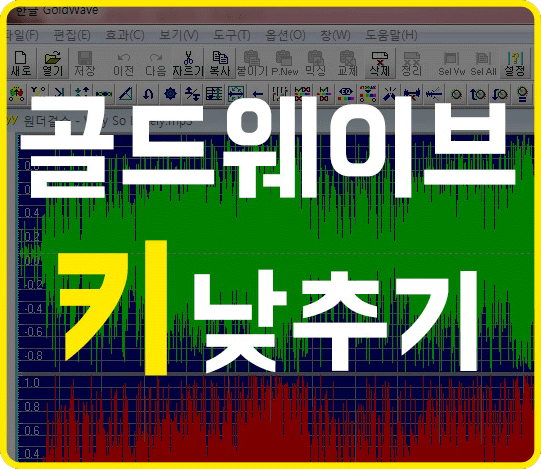Screen dimensions: 541x469
Task: Click the curved arrow invert icon
Action: [x=148, y=94]
